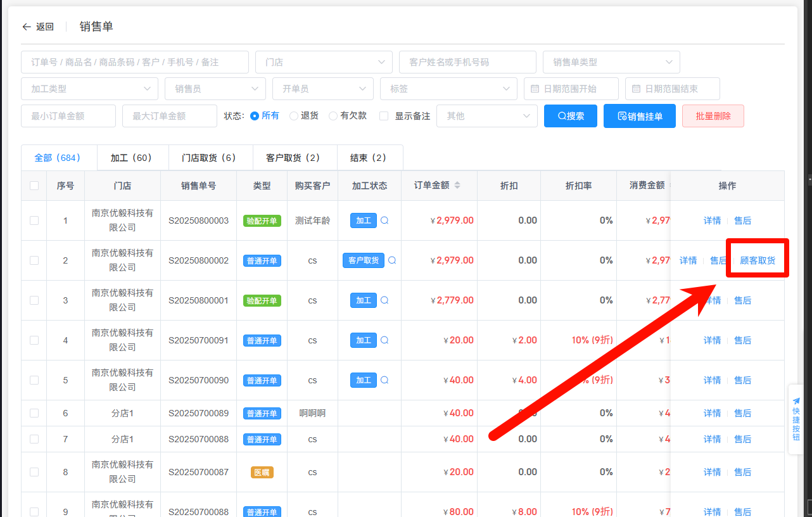Click the 顾客取货 link in row 2
The width and height of the screenshot is (812, 517).
click(x=758, y=260)
